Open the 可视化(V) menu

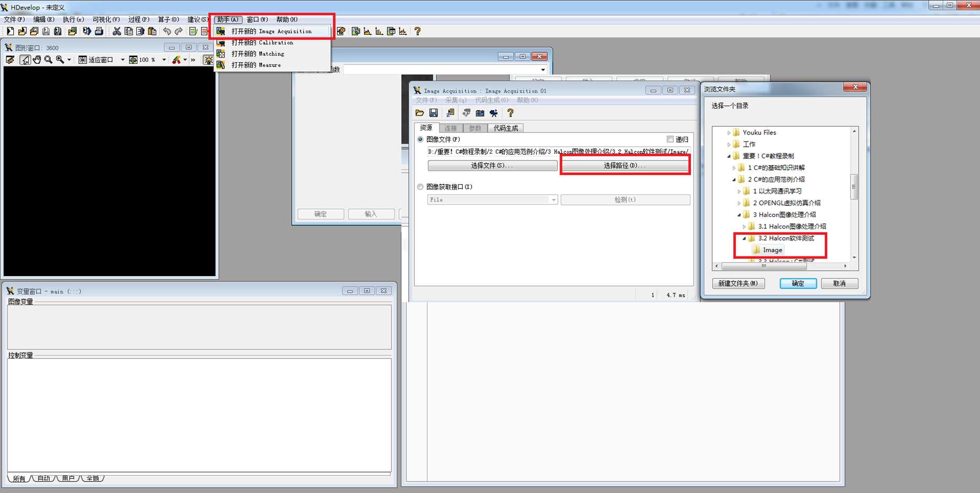(106, 20)
